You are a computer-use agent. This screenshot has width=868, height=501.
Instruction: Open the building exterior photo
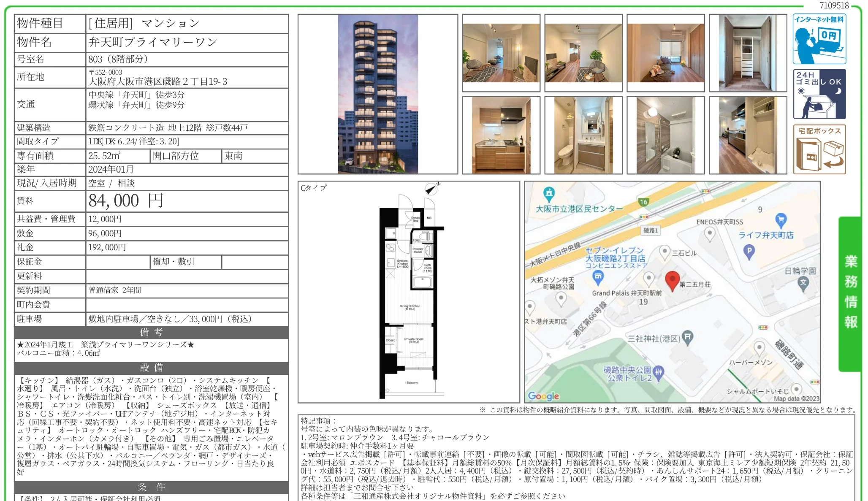point(377,94)
